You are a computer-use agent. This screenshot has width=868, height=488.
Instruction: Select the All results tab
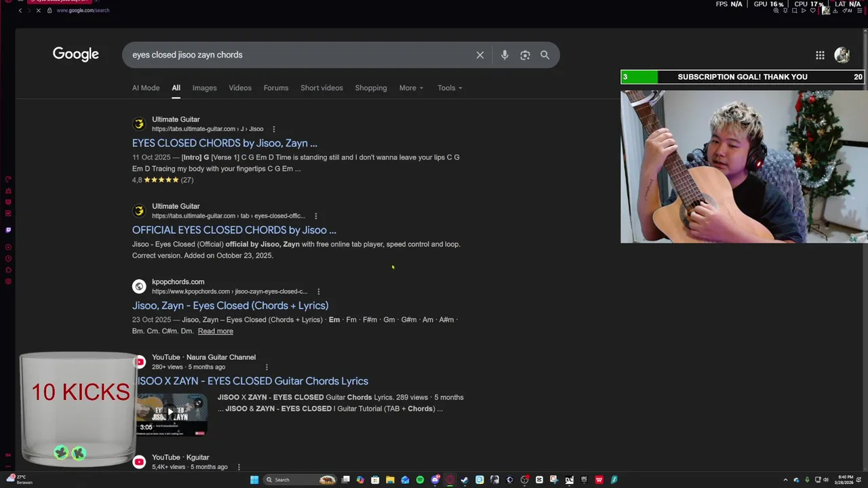(x=176, y=88)
